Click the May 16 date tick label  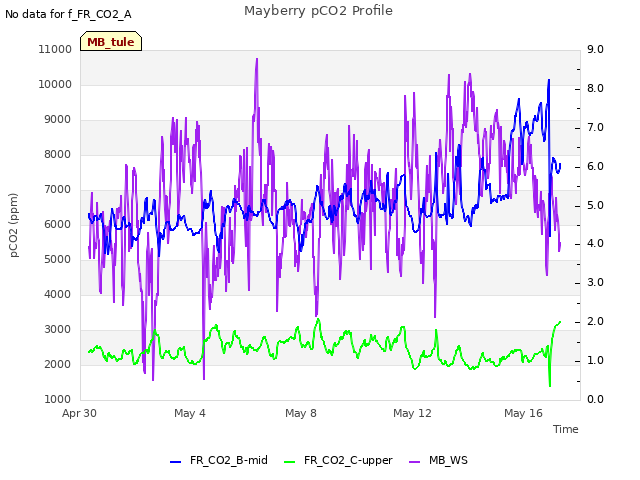(523, 413)
